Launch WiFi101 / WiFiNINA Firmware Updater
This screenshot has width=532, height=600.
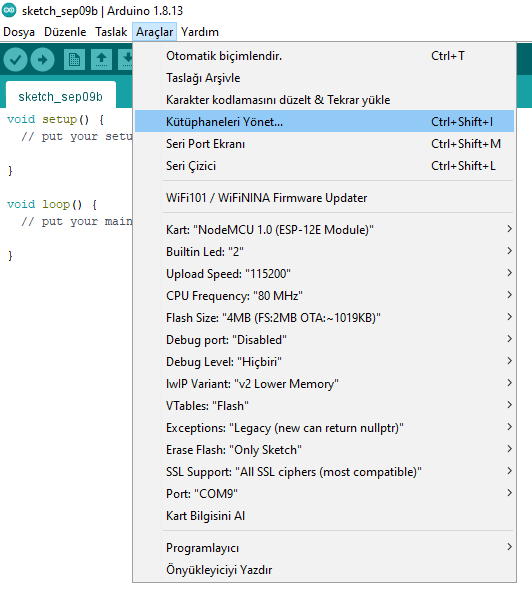[x=324, y=198]
